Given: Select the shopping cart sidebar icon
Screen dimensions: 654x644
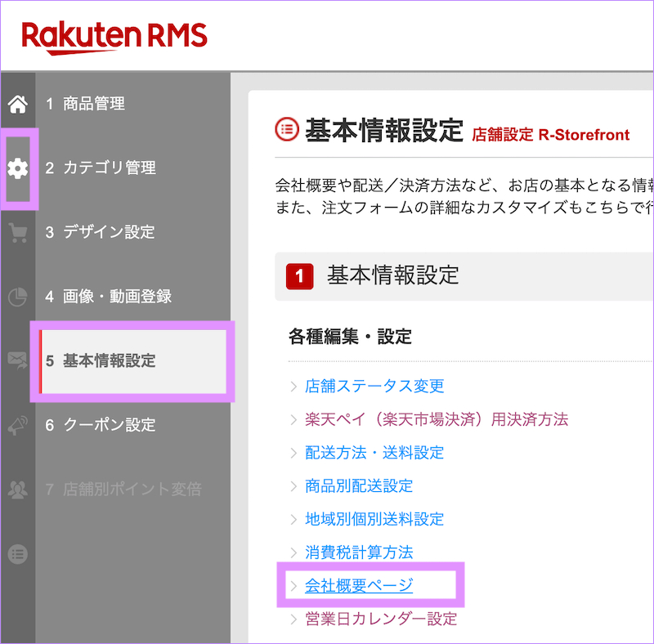Looking at the screenshot, I should point(18,233).
